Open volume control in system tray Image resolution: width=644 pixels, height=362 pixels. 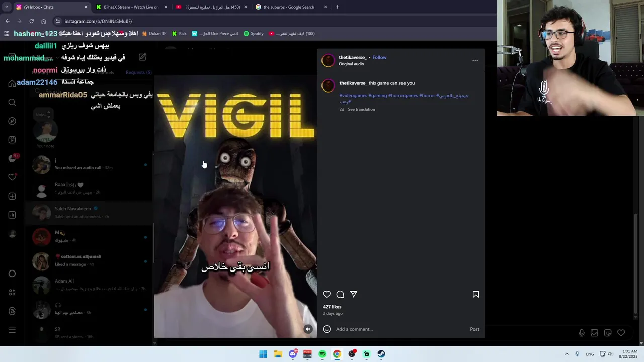coord(609,354)
